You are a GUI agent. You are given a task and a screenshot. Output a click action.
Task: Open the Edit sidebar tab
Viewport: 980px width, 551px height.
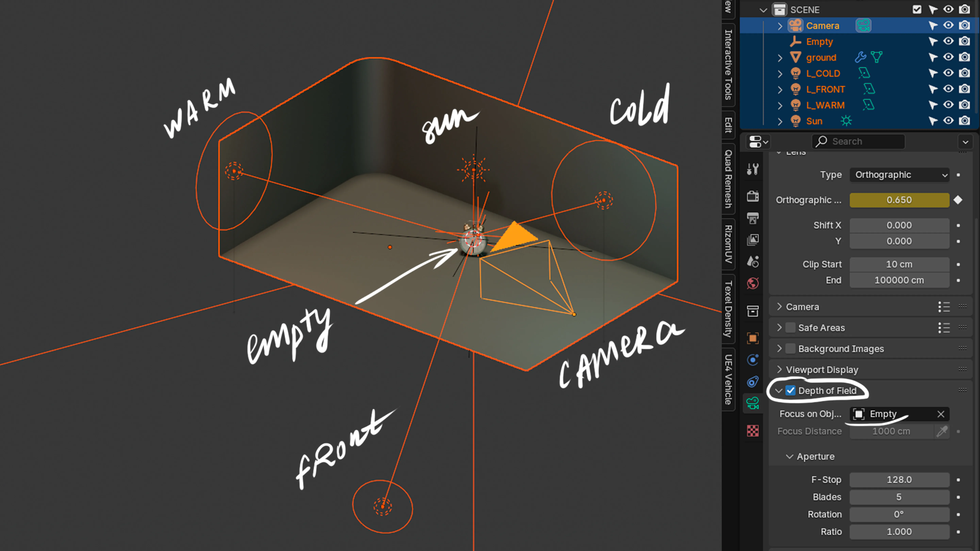click(728, 125)
